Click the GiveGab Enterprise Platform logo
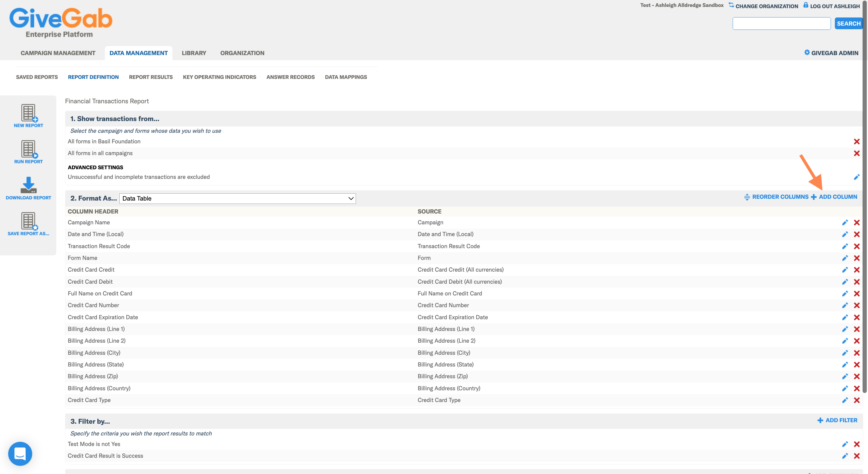This screenshot has width=868, height=474. 61,22
